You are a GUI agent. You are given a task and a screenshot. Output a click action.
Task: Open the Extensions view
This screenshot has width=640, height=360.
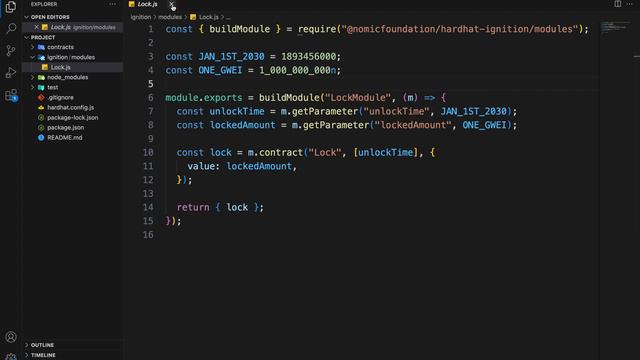coord(11,95)
